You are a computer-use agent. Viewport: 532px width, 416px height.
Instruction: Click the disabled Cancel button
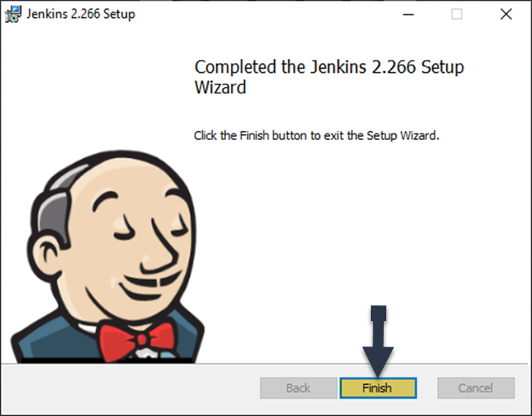pyautogui.click(x=476, y=388)
